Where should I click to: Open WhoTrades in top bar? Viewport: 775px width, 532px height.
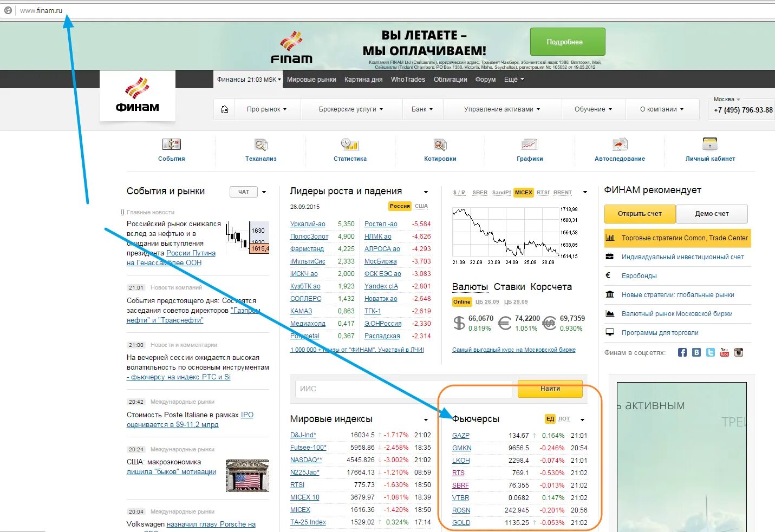(x=408, y=80)
